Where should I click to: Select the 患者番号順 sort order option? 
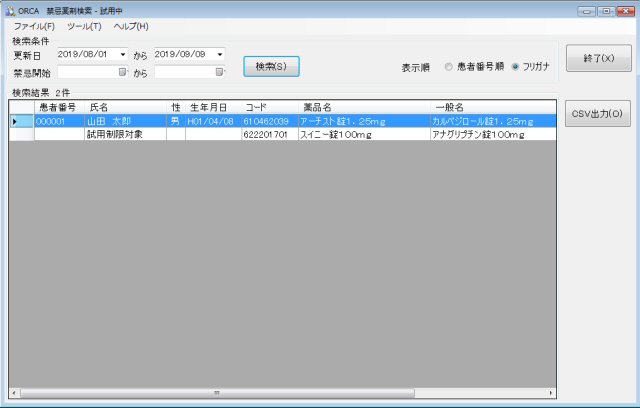coord(449,67)
